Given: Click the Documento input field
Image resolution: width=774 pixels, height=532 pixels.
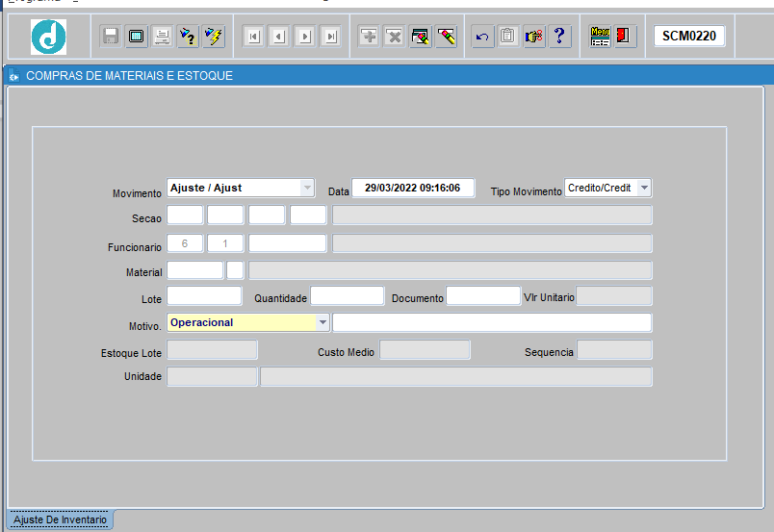Looking at the screenshot, I should coord(483,296).
